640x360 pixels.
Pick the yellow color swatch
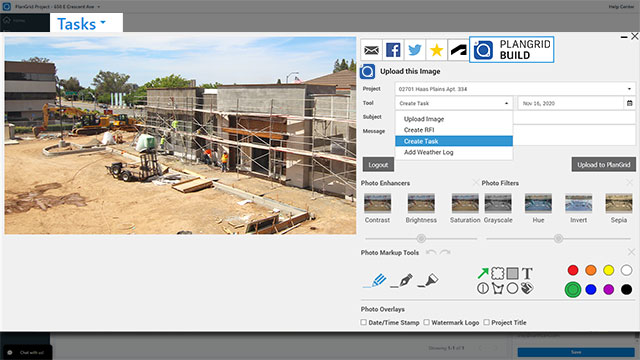click(609, 270)
